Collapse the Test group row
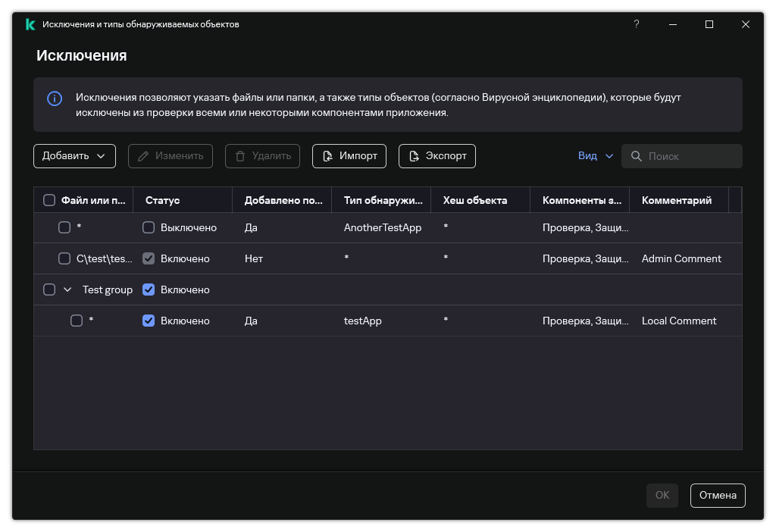The height and width of the screenshot is (532, 776). pos(67,289)
